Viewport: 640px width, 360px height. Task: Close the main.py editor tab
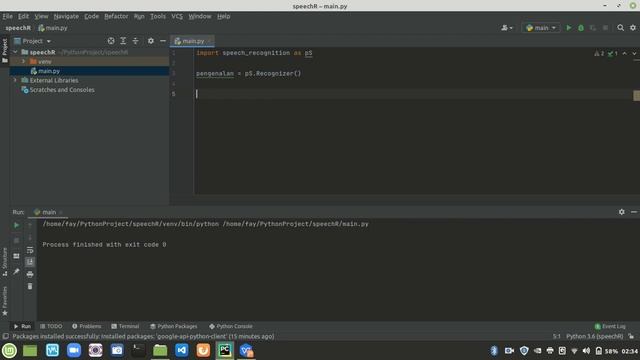(x=210, y=41)
